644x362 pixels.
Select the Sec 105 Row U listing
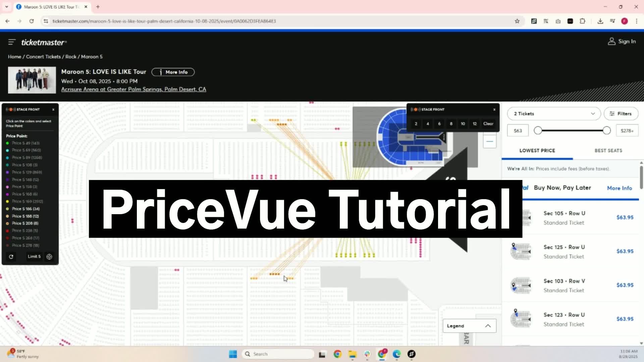[570, 218]
